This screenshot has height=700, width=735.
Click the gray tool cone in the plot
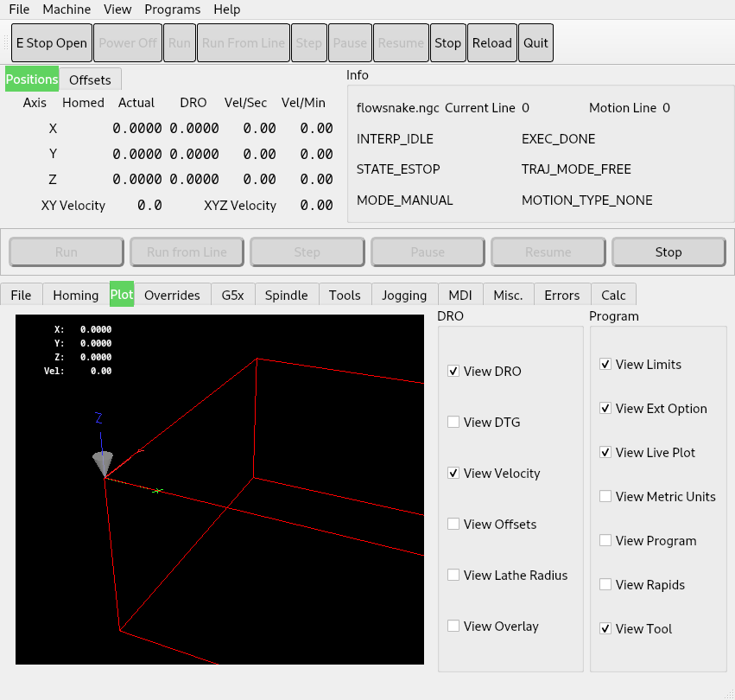coord(103,463)
